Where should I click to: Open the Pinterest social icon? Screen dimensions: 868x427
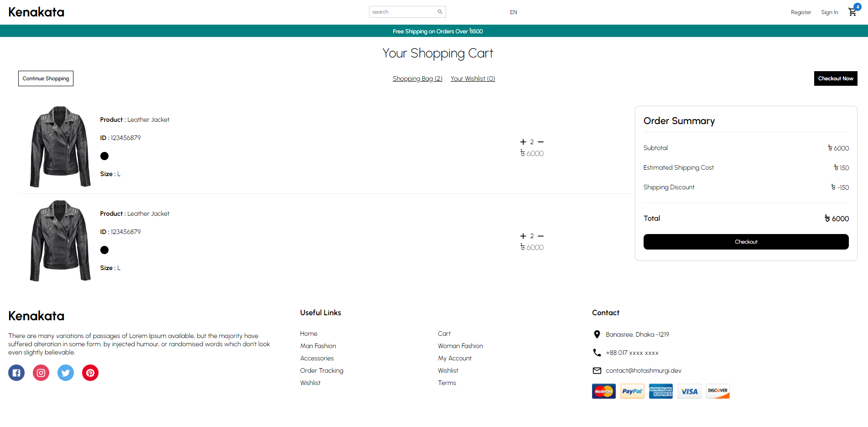coord(90,373)
